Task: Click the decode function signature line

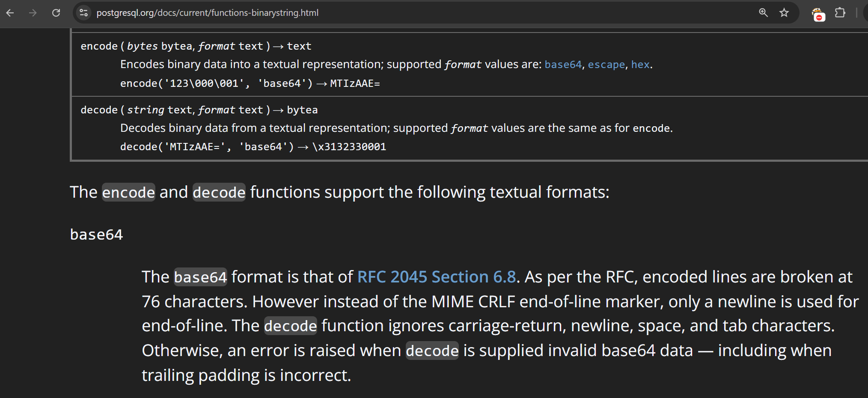Action: click(199, 110)
